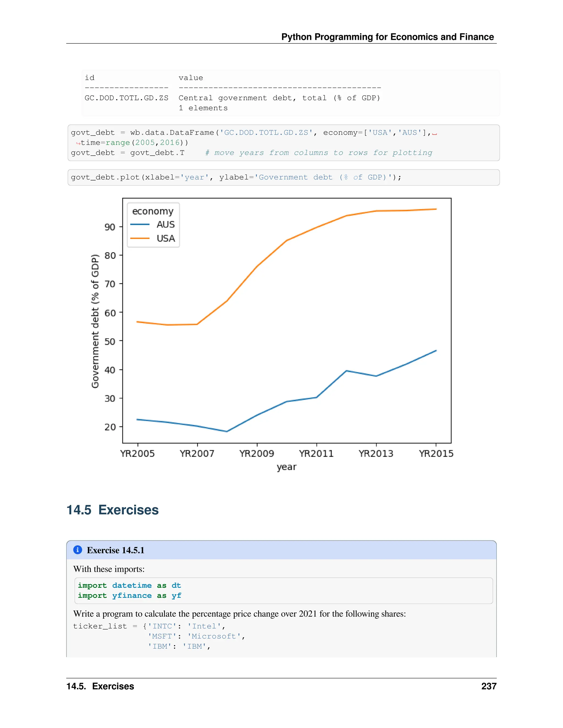
Task: Click the 'USA' legend label
Action: 166,238
